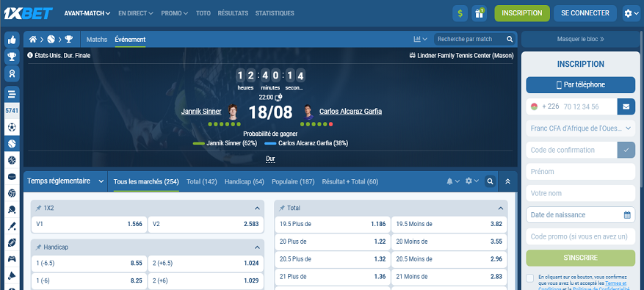Image resolution: width=644 pixels, height=290 pixels.
Task: Select the basketball icon in sidebar
Action: coord(12,161)
